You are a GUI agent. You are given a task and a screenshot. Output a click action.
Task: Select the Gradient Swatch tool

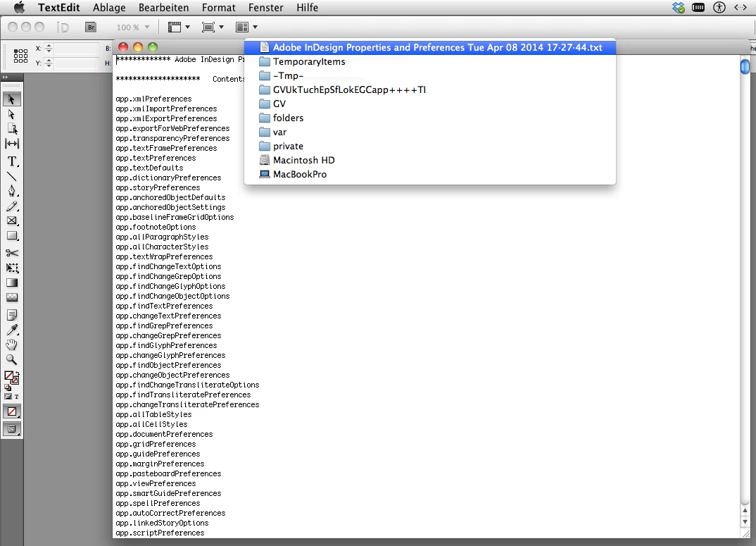(x=11, y=283)
